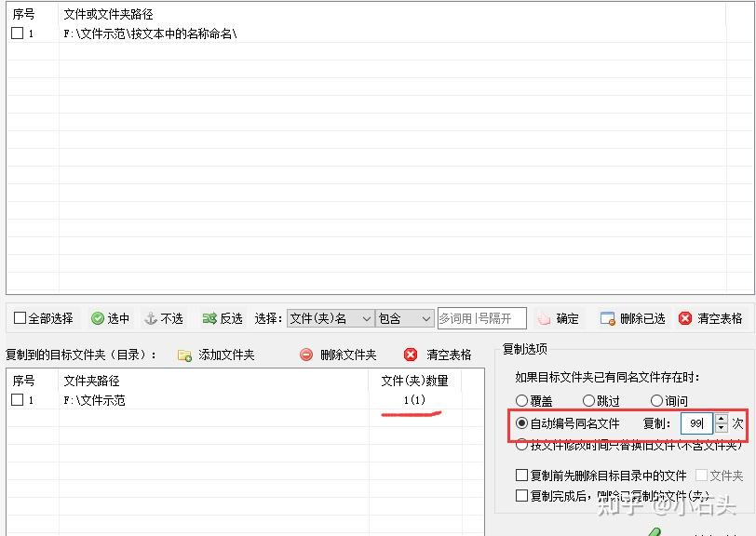
Task: Click the 确定 pointing hand icon
Action: coord(544,318)
